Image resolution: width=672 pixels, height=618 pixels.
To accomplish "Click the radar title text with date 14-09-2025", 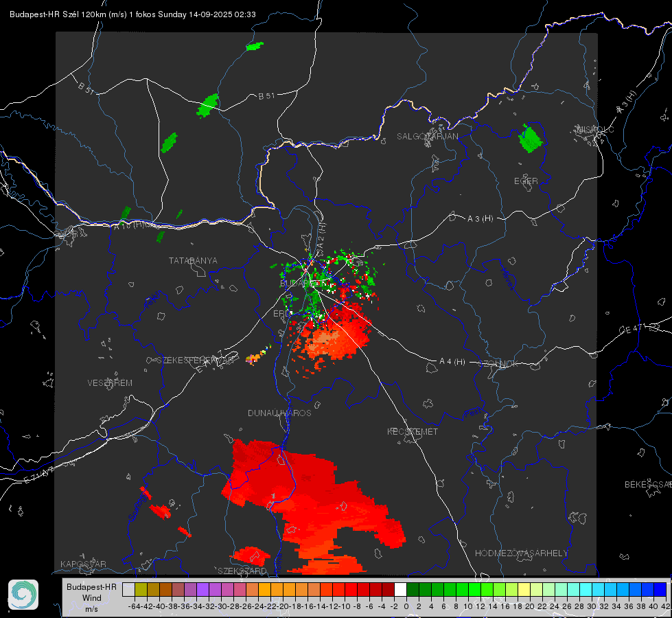I will tap(133, 14).
